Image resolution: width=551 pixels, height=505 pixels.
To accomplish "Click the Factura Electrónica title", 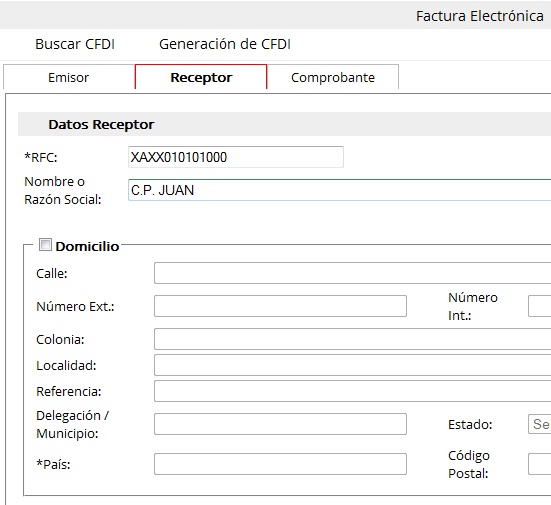I will [x=480, y=16].
